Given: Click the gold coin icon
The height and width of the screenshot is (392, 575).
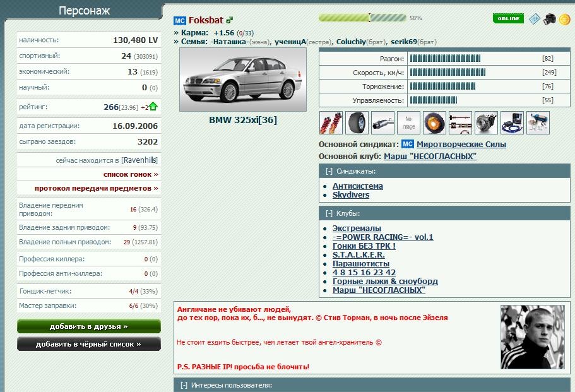Looking at the screenshot, I should click(564, 20).
